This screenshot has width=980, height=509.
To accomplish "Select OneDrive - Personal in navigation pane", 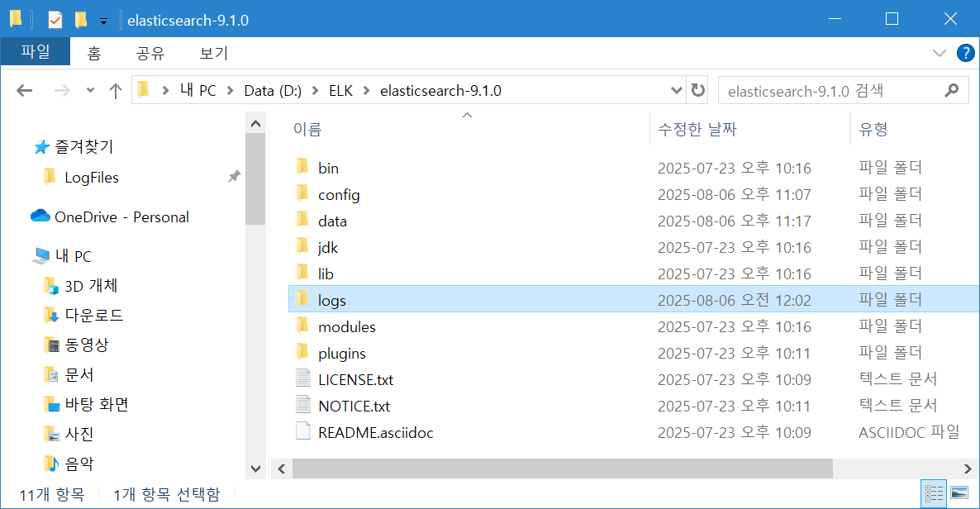I will [121, 217].
